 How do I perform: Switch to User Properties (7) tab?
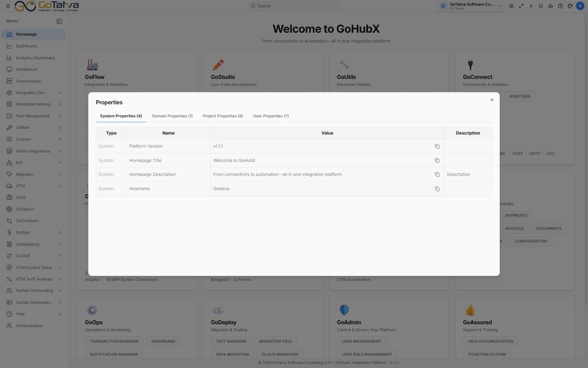point(271,116)
